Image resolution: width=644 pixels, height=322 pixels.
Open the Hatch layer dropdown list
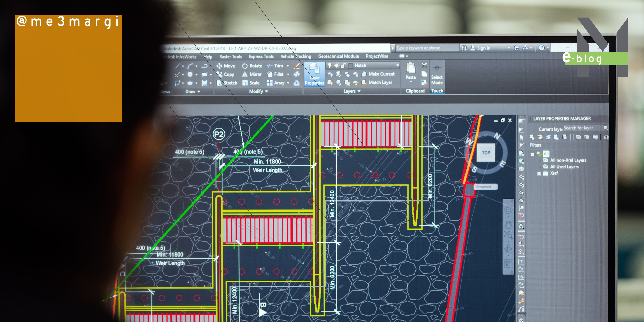point(397,65)
